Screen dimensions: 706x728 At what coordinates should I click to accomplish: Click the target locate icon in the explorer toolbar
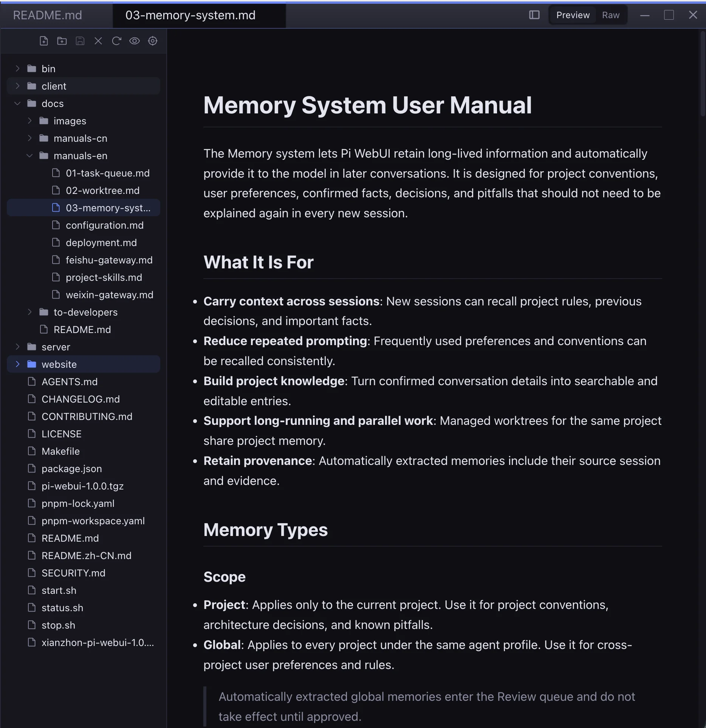[153, 41]
